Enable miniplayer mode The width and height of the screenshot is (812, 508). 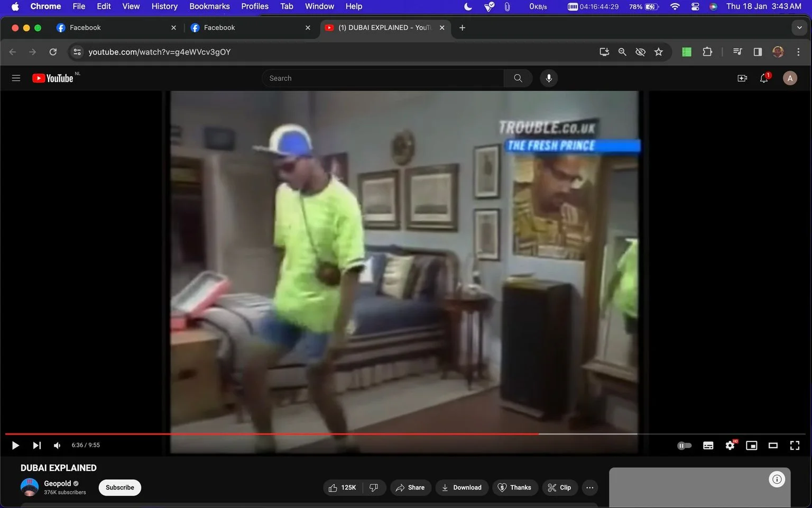751,446
